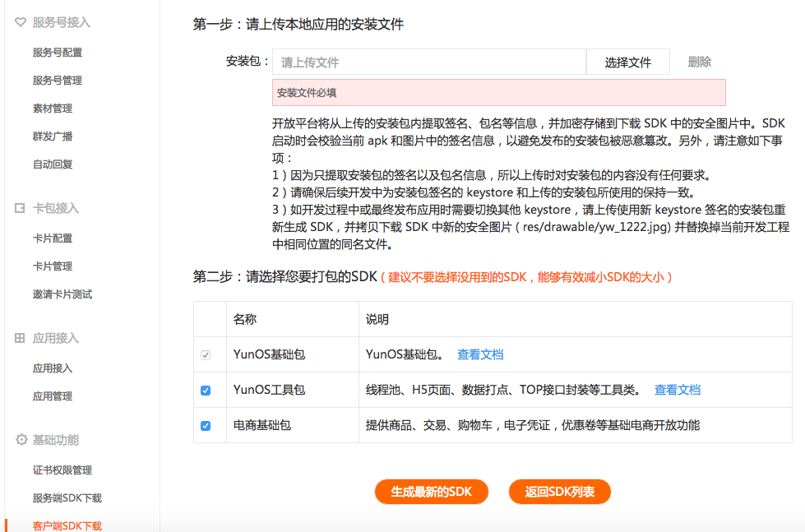Uncheck the YunOS工具包 checkbox
Viewport: 805px width, 532px height.
(206, 391)
